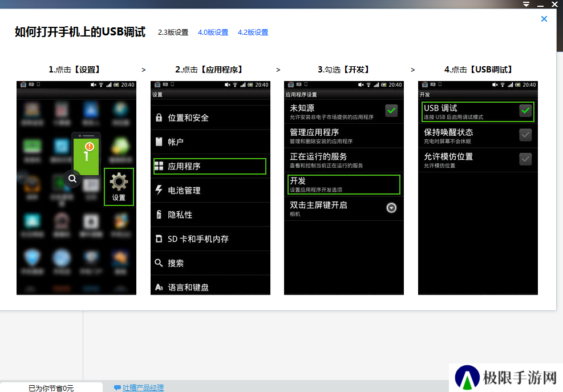This screenshot has height=392, width=563.
Task: Click the 3.勾选【开发】 step heading
Action: [343, 70]
